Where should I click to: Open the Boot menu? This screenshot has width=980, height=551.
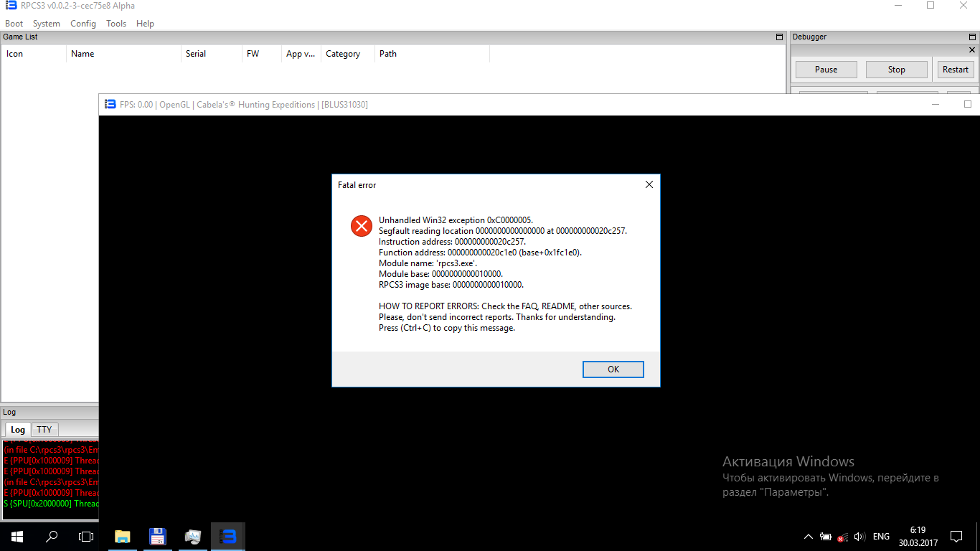tap(14, 24)
